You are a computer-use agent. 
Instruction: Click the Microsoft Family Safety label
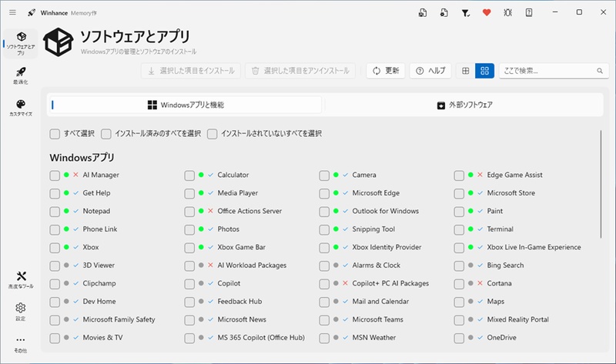119,319
